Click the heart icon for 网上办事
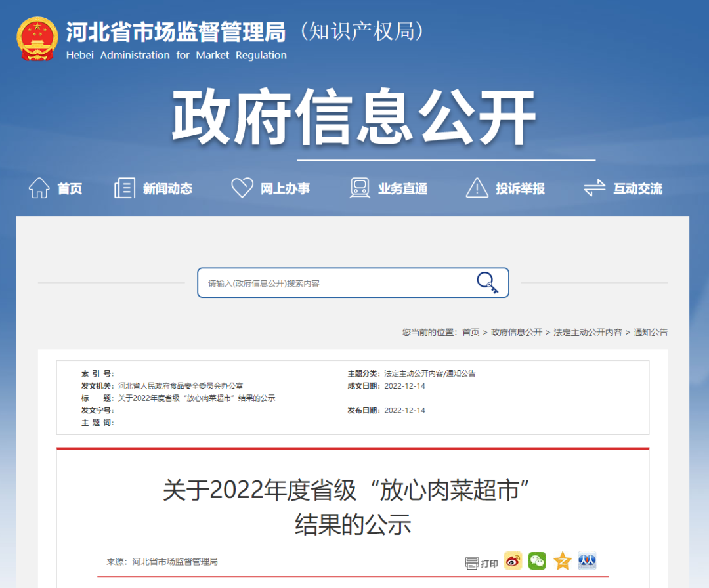 242,188
